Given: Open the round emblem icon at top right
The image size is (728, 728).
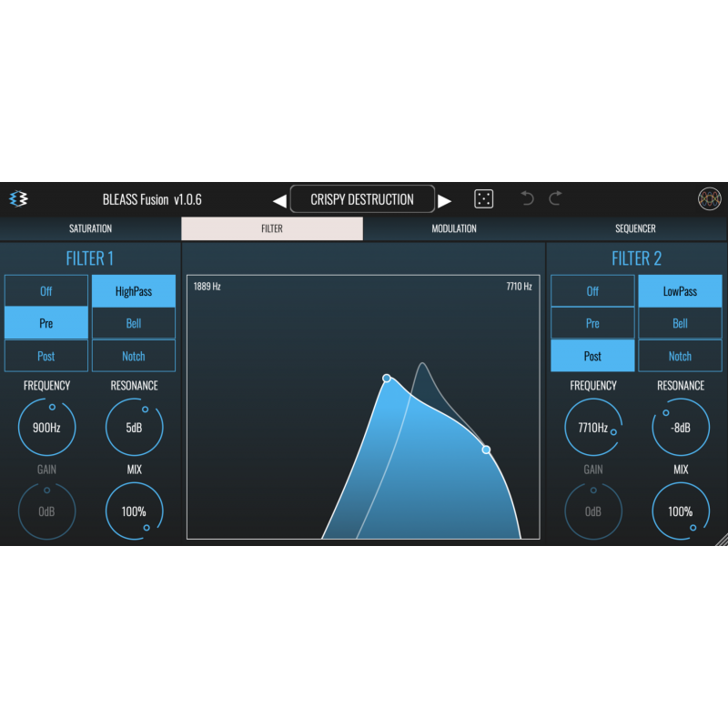Looking at the screenshot, I should (x=709, y=199).
